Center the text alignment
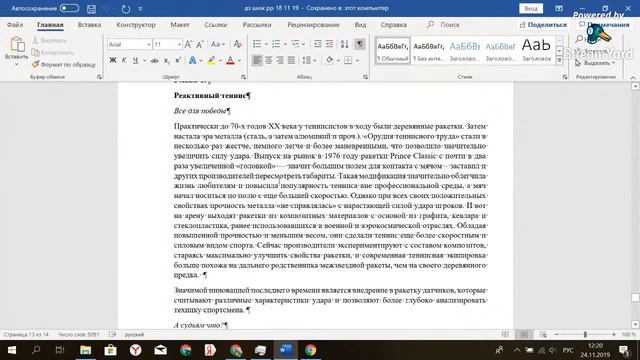The image size is (640, 360). (x=269, y=60)
